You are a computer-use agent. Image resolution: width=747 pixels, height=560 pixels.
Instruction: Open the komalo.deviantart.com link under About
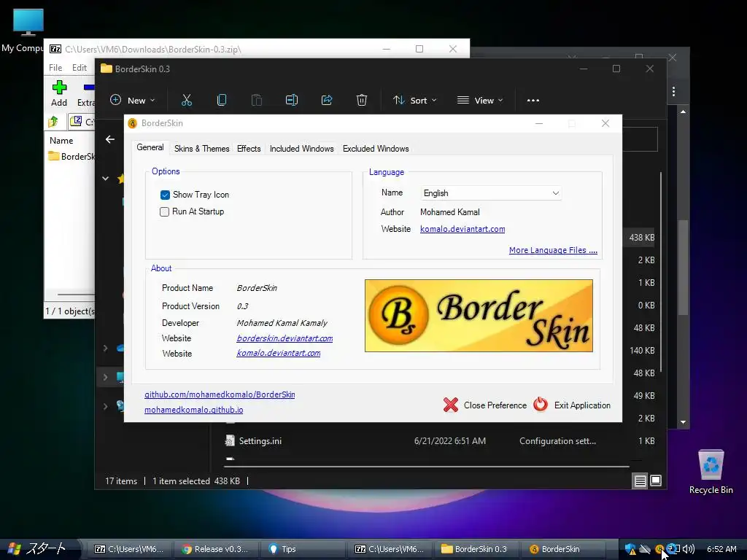278,353
